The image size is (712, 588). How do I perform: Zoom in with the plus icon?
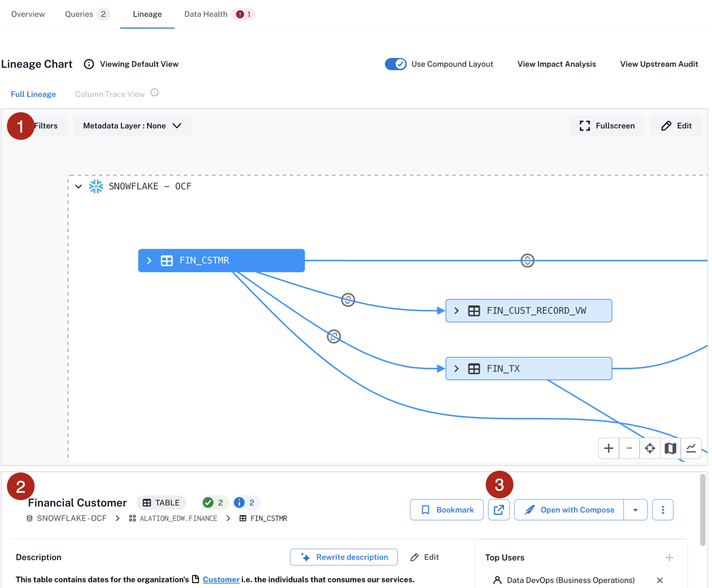click(x=608, y=448)
